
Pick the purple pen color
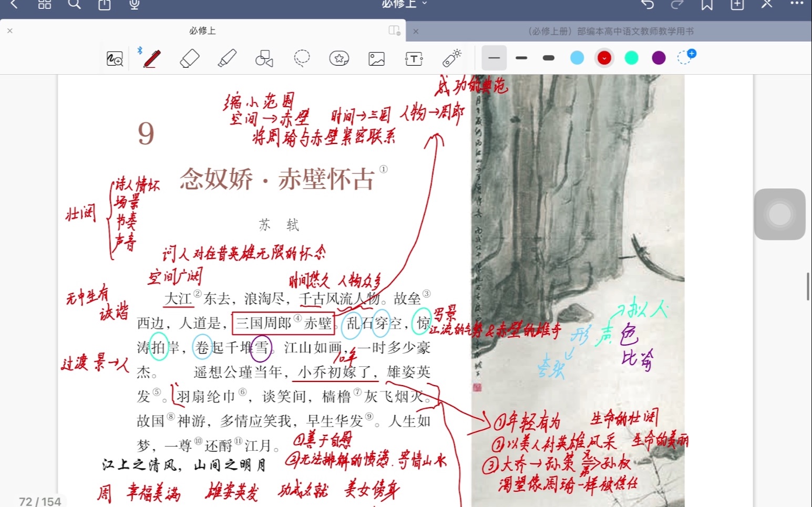coord(659,58)
